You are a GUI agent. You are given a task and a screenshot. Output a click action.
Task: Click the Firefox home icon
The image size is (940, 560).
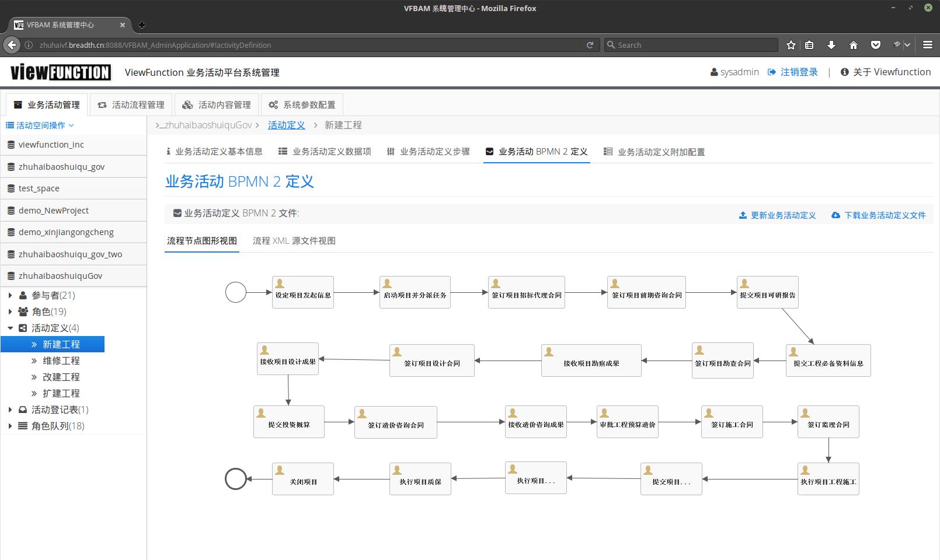[x=854, y=45]
